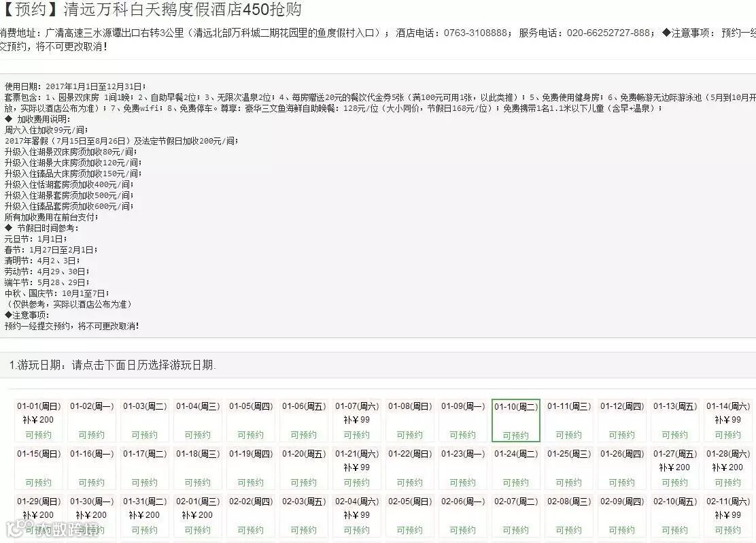This screenshot has height=543, width=756.
Task: Click the 春节：1月27日至2月1日 line
Action: [x=50, y=250]
